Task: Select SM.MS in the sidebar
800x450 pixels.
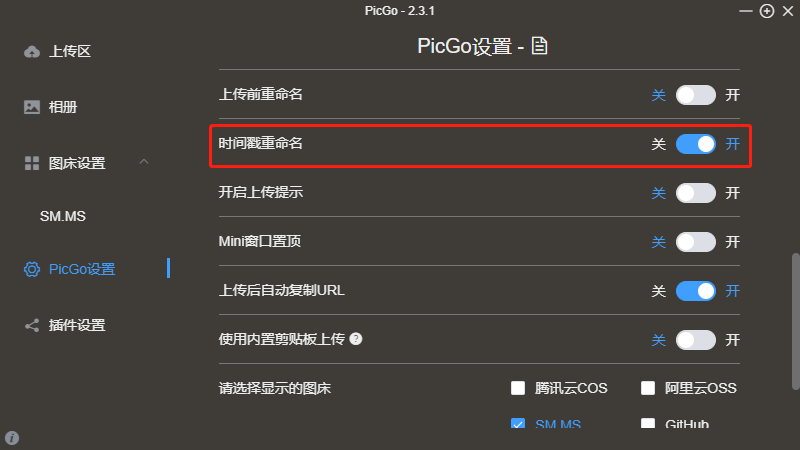Action: (63, 216)
